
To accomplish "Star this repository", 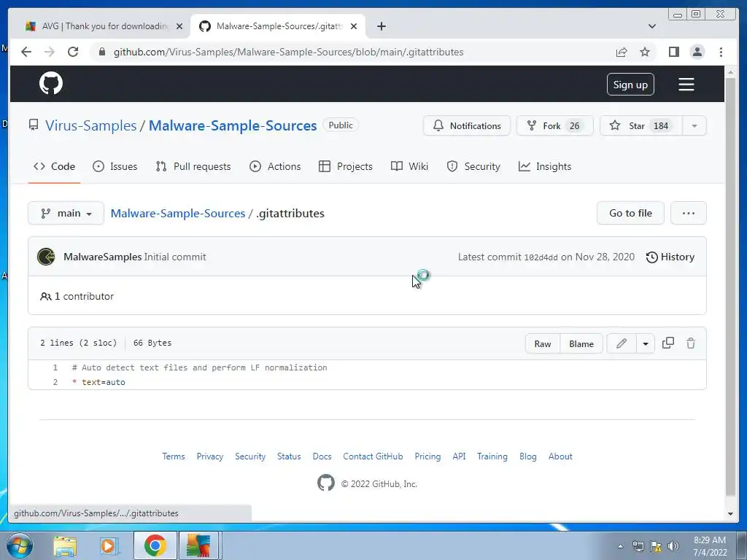I will pyautogui.click(x=640, y=125).
